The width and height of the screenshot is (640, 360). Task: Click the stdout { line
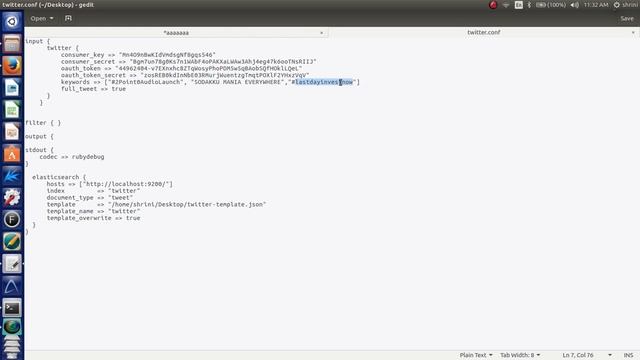(x=39, y=150)
